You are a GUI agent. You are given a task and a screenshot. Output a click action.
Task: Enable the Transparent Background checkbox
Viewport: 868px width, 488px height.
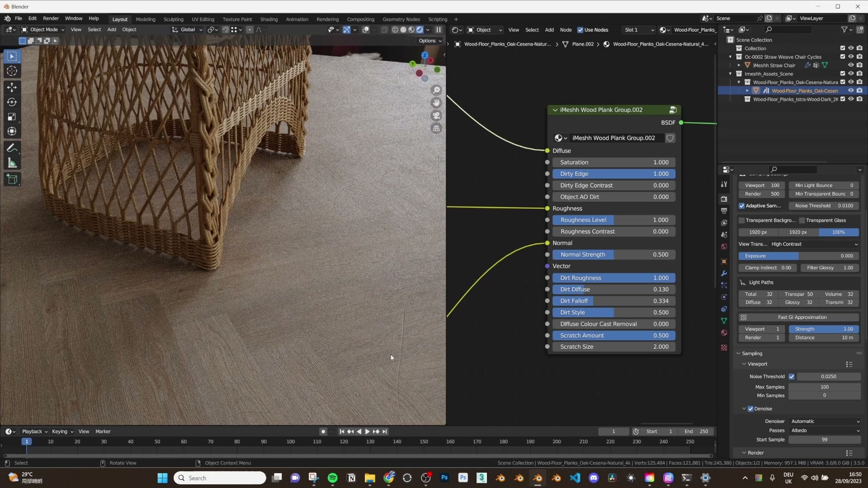742,221
